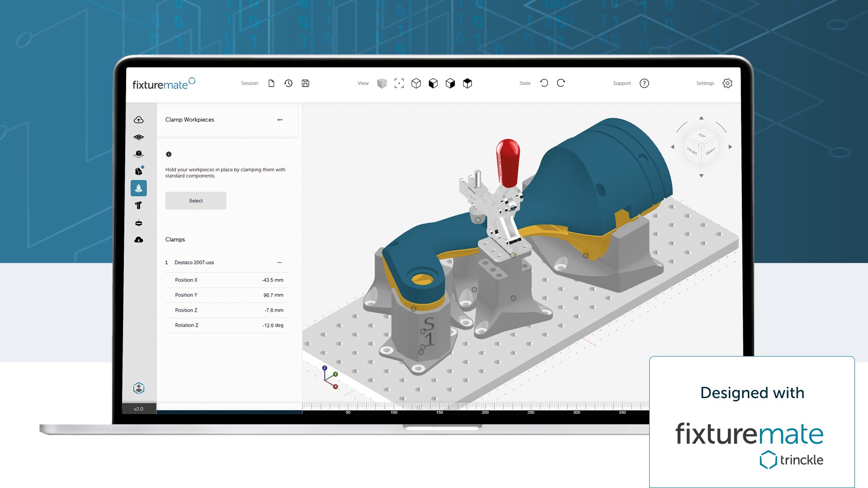Open the base plate step icon

pos(139,137)
